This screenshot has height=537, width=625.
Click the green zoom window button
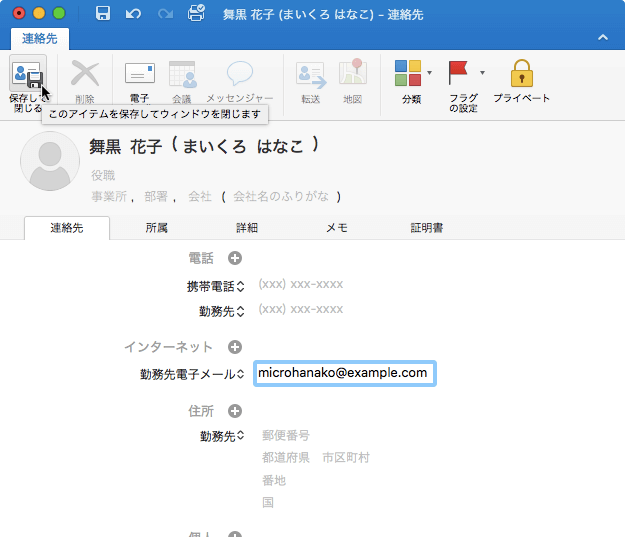pos(59,13)
